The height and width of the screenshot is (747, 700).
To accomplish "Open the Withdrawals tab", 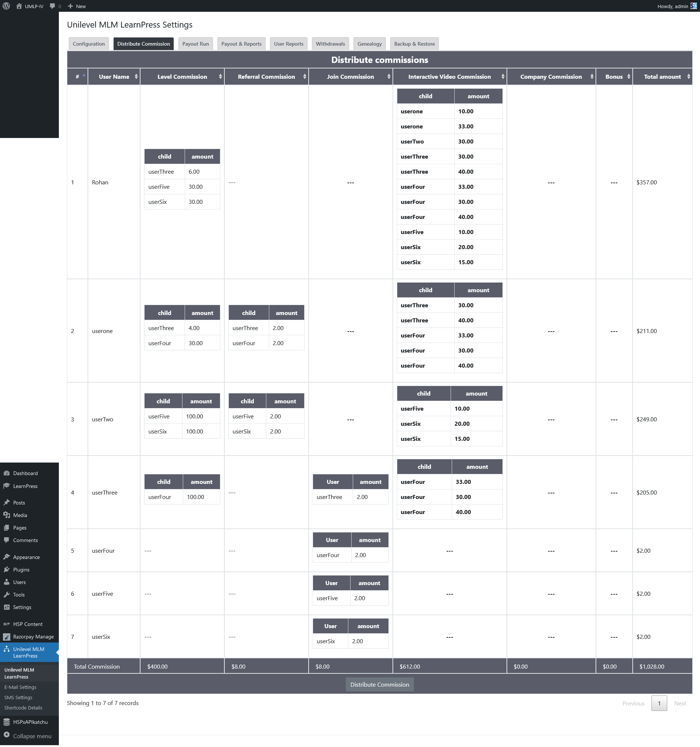I will 330,43.
